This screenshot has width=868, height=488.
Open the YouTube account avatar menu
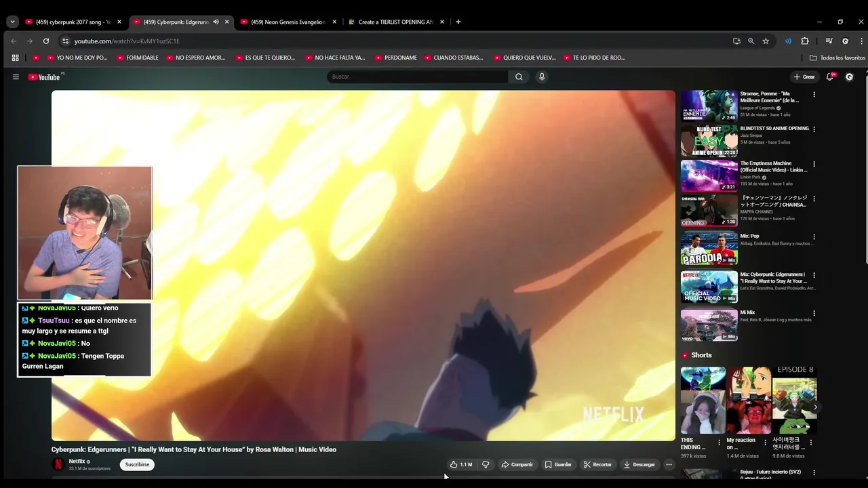click(x=849, y=77)
